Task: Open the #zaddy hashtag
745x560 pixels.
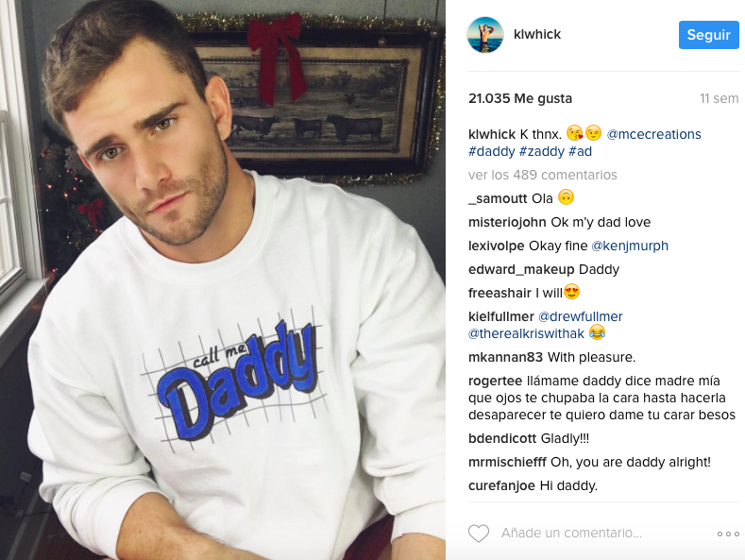Action: (542, 152)
